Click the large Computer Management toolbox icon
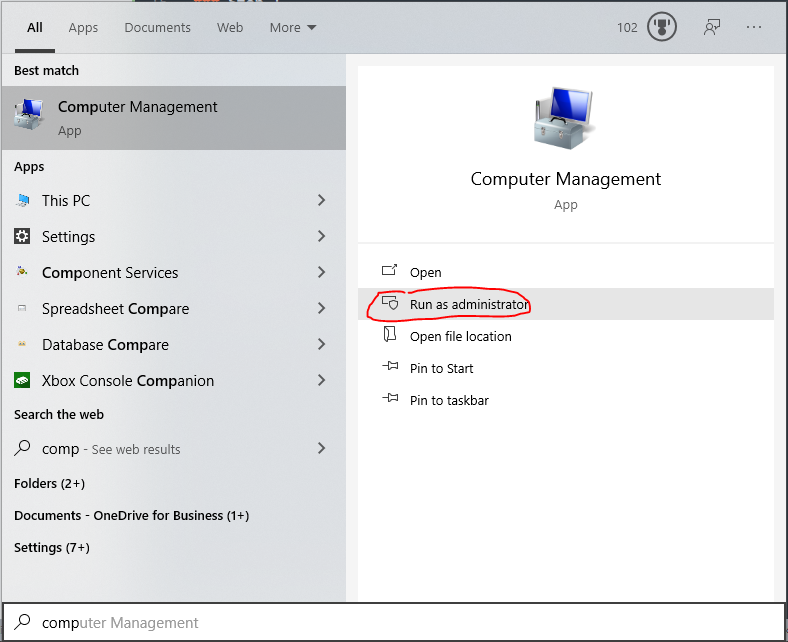The height and width of the screenshot is (642, 788). [565, 118]
